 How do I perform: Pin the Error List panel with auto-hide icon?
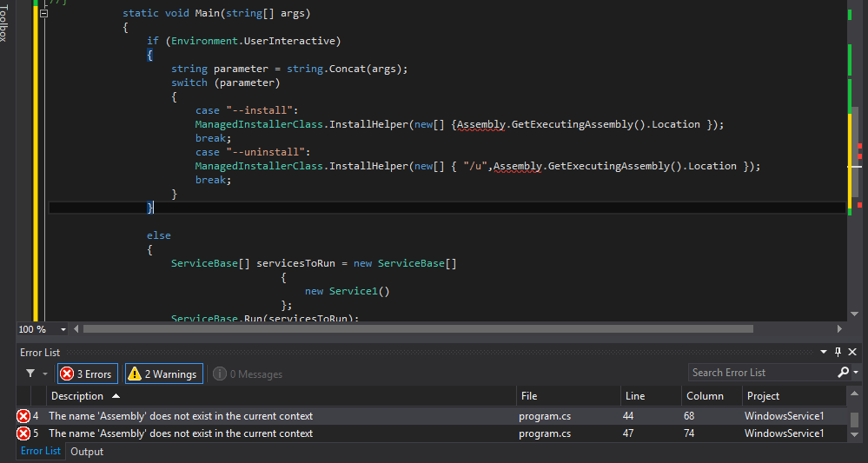pos(838,353)
